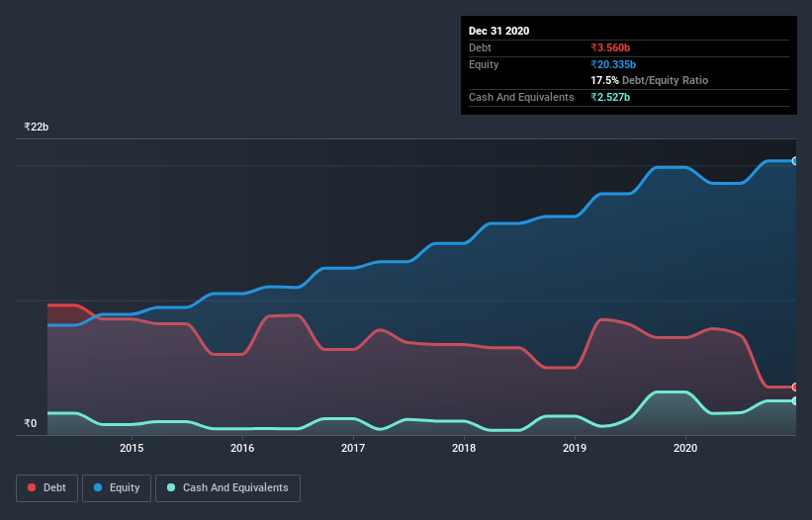The image size is (812, 520).
Task: Click the Cash And Equivalents tooltip label
Action: point(521,97)
